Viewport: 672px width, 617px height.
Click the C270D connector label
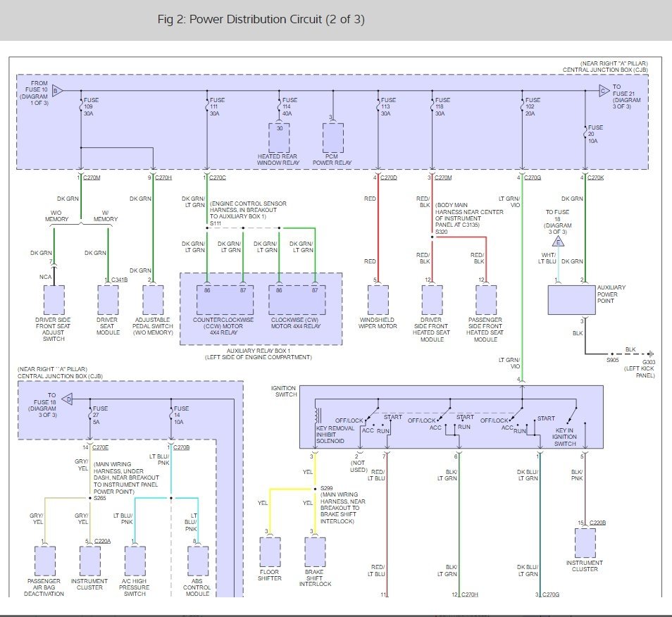click(x=389, y=177)
